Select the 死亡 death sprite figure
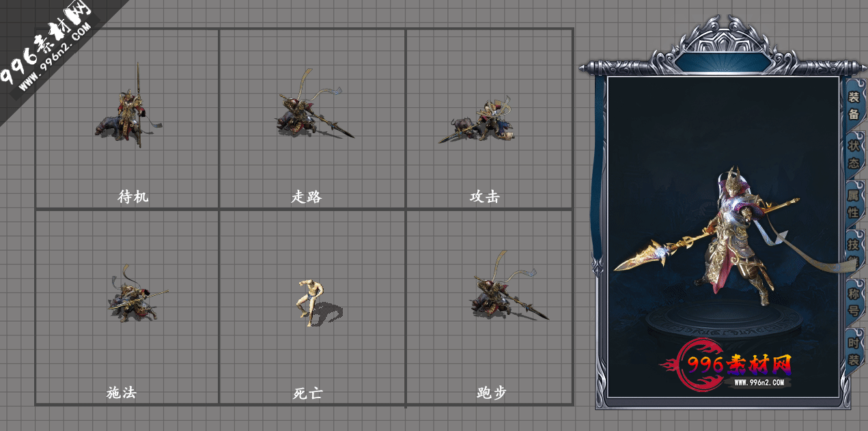The height and width of the screenshot is (431, 868). coord(319,303)
